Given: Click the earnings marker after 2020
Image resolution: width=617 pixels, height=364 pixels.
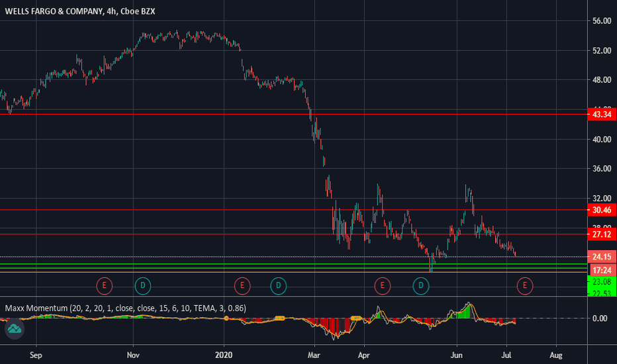Looking at the screenshot, I should 242,286.
